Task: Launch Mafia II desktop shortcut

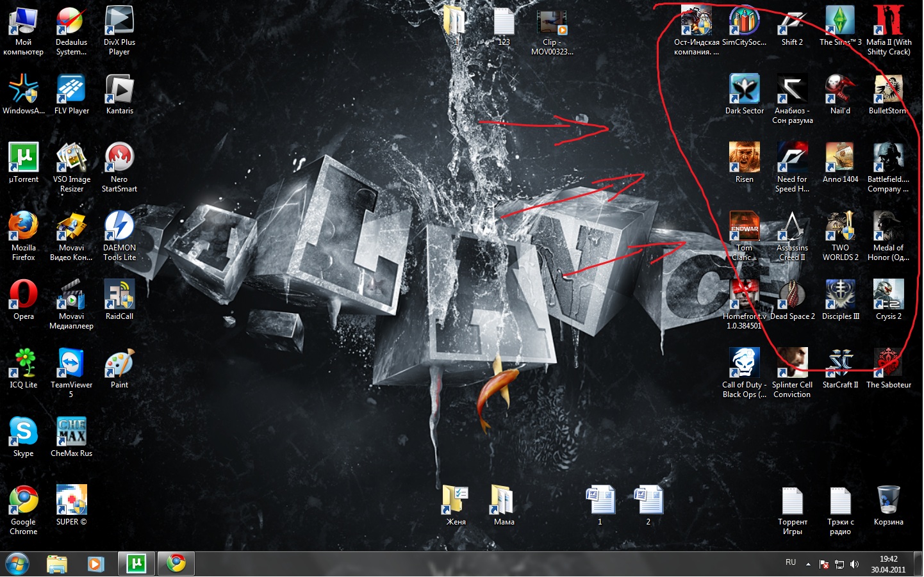Action: click(888, 31)
